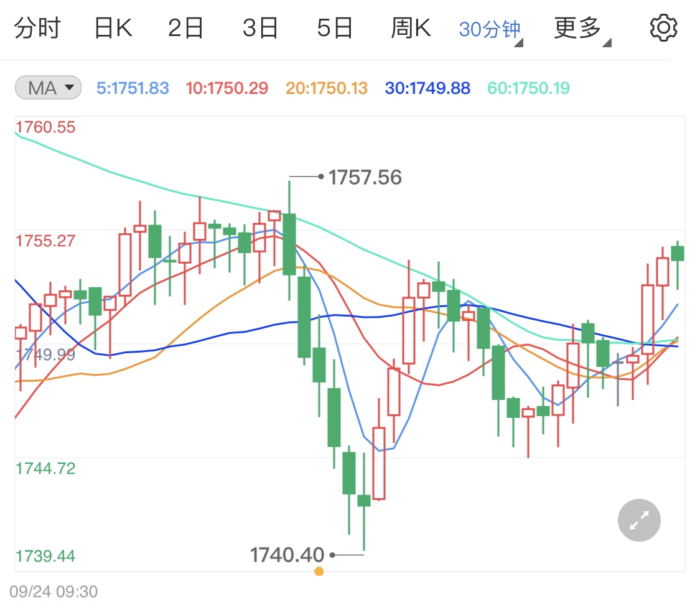Click the high price label 1757.56
This screenshot has width=700, height=602.
click(x=365, y=177)
